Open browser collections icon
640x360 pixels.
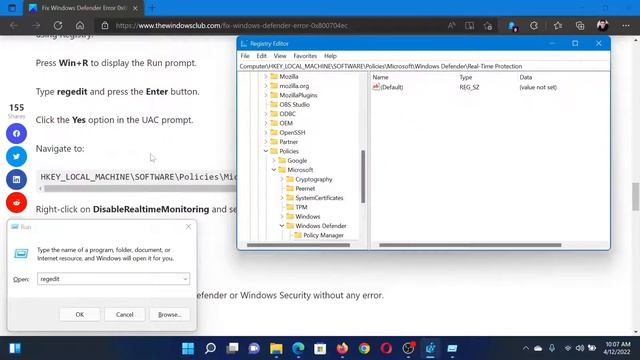click(x=580, y=25)
